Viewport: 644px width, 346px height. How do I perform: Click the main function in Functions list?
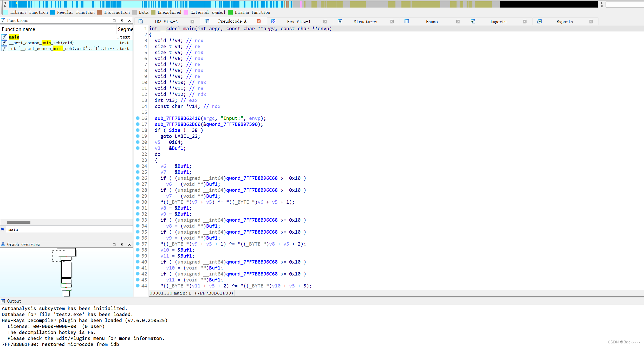pos(14,37)
